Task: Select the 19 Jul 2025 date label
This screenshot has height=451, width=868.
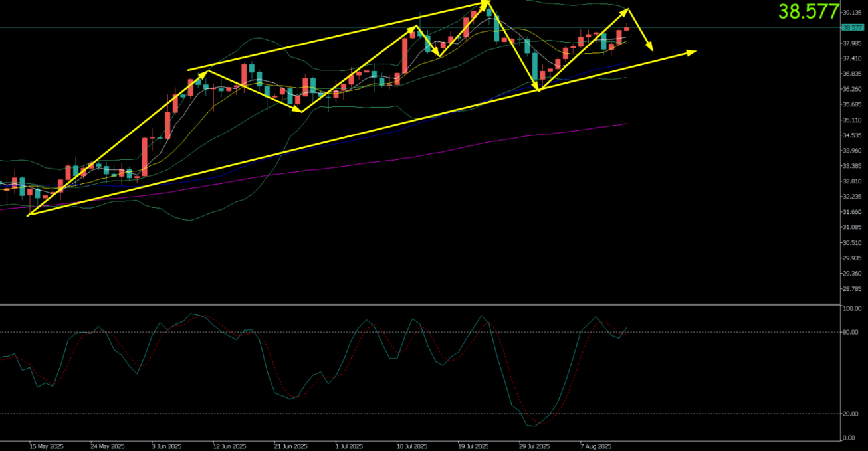Action: (474, 446)
